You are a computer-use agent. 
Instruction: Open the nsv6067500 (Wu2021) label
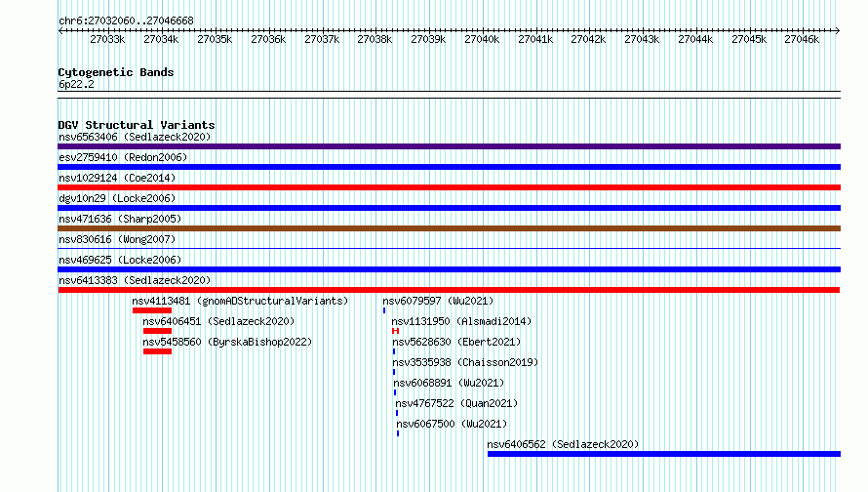click(x=452, y=424)
